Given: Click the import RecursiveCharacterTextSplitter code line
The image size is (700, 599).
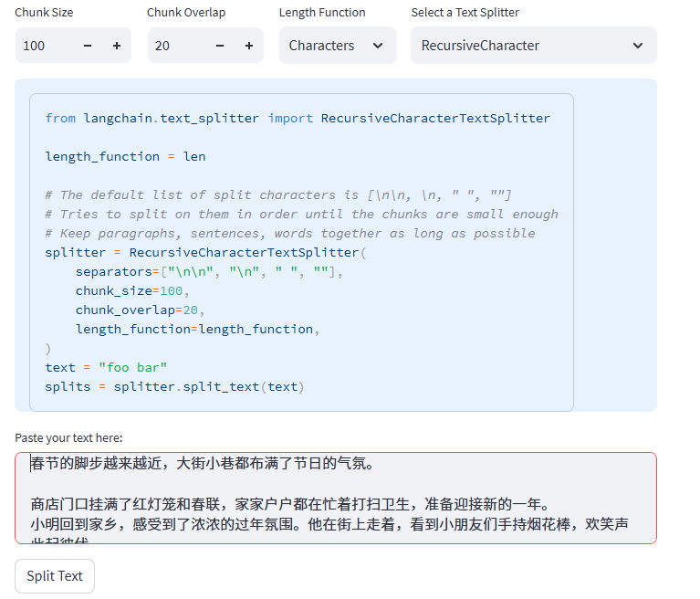Looking at the screenshot, I should [x=298, y=119].
